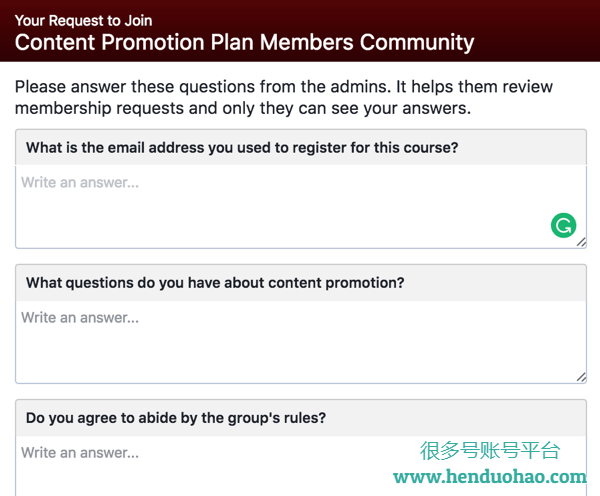Focus the group's rules answer text area
The width and height of the screenshot is (600, 496).
coord(301,466)
